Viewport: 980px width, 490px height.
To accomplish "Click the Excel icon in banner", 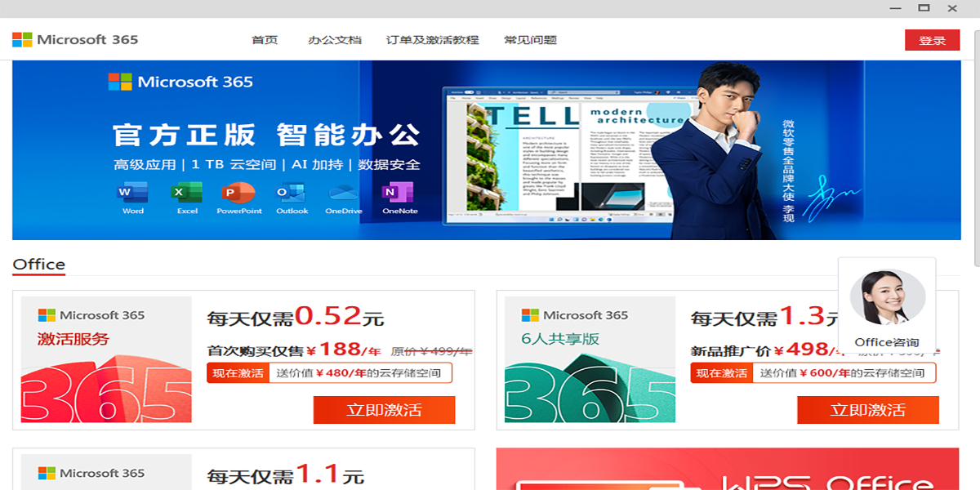I will [187, 194].
